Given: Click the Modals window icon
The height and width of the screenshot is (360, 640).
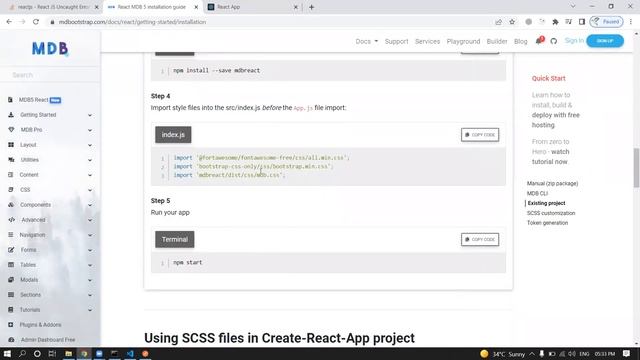Looking at the screenshot, I should 11,280.
